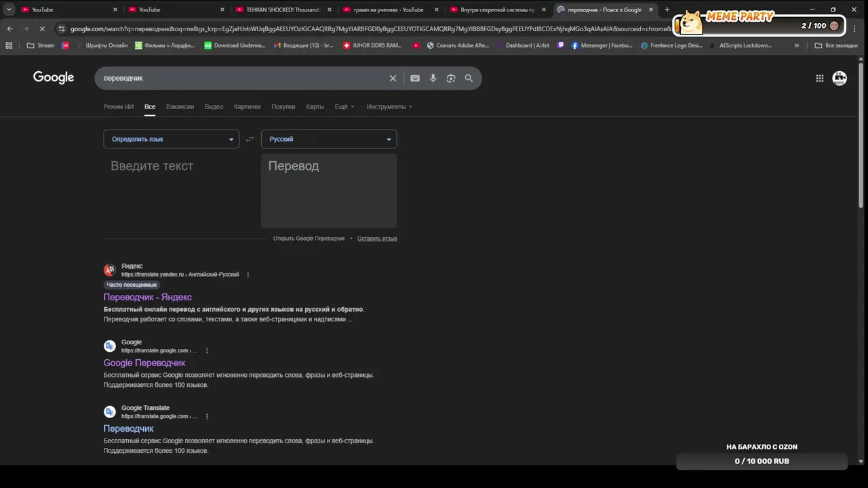Click Оставить отзыв link
Viewport: 868px width, 488px height.
[x=377, y=239]
